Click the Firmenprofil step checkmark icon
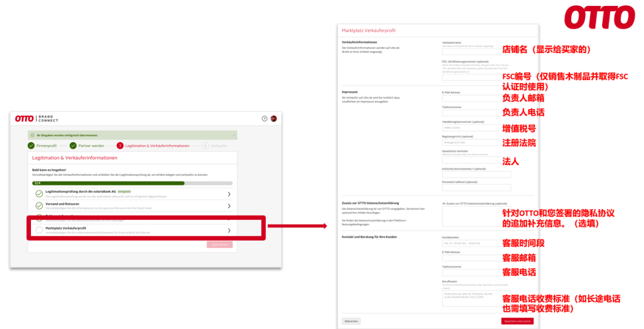Viewport: 644px width, 329px height. pyautogui.click(x=32, y=146)
